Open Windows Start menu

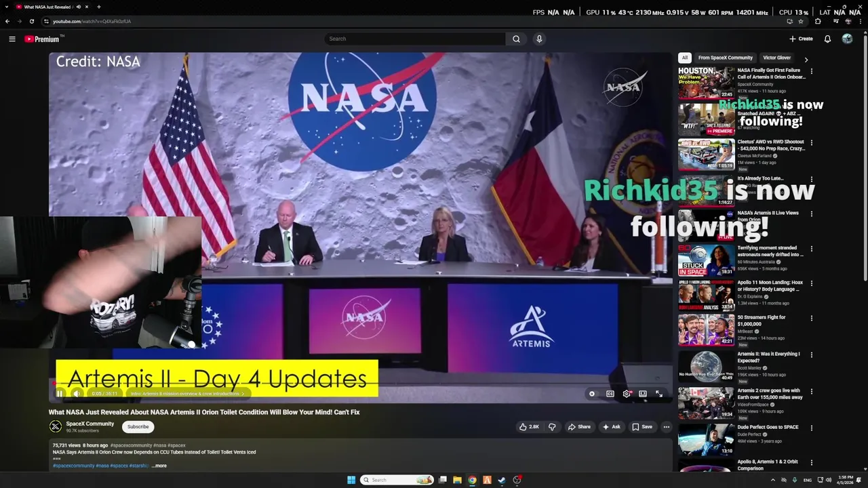point(351,480)
